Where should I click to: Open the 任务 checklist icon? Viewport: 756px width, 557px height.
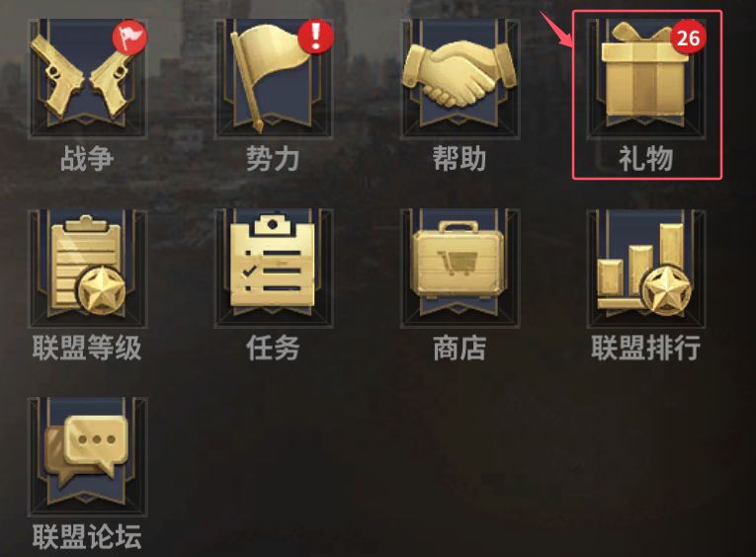pos(274,269)
